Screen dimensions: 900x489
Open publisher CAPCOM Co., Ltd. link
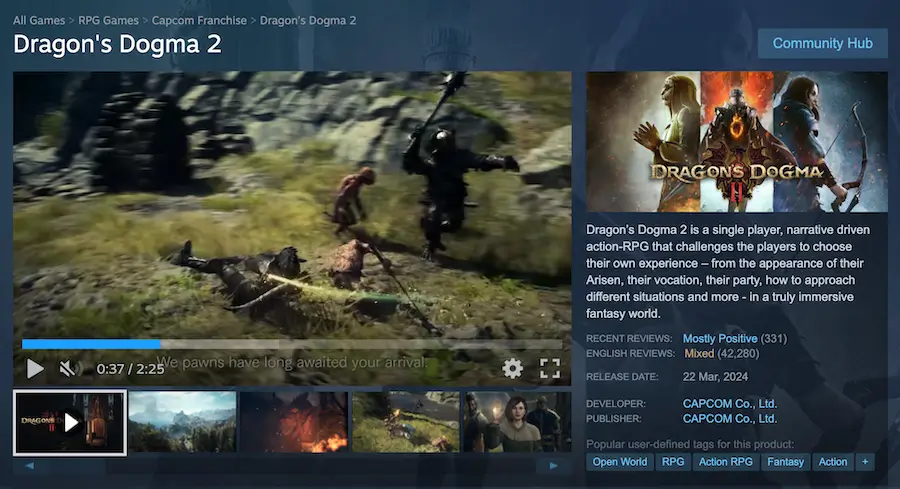730,418
